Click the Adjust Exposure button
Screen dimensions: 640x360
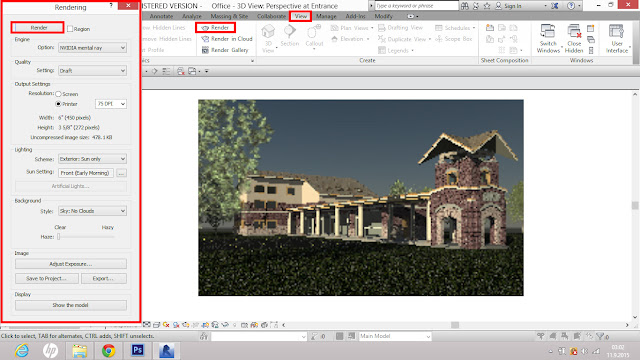[71, 264]
